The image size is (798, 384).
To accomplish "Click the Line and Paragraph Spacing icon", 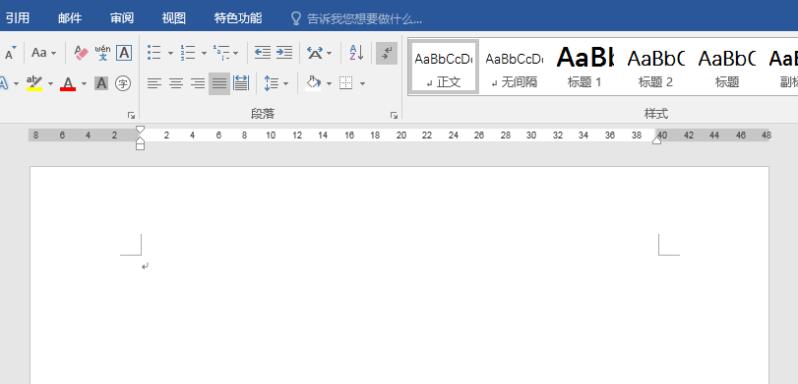I will [x=271, y=83].
